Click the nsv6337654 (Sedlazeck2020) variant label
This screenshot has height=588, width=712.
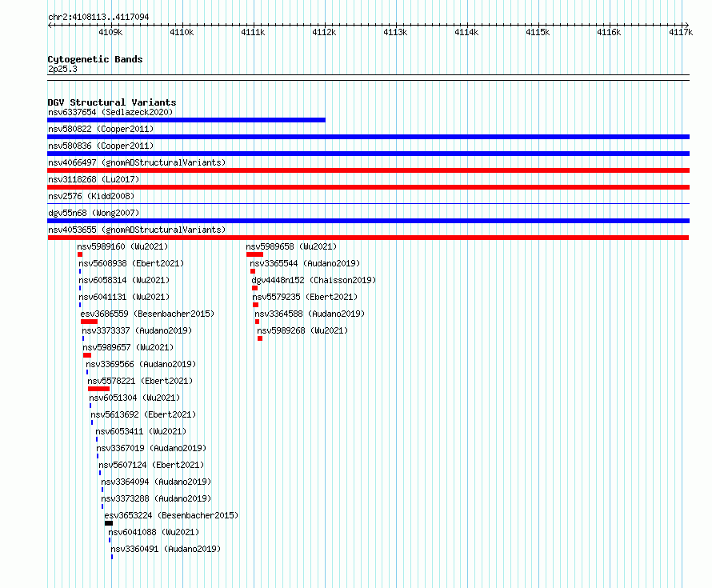110,112
